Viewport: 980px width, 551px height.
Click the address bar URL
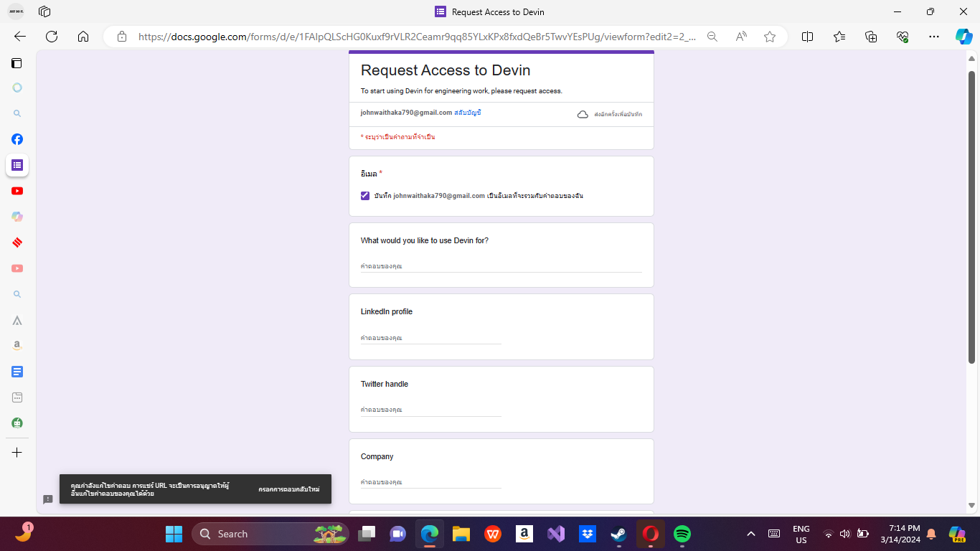pos(417,37)
